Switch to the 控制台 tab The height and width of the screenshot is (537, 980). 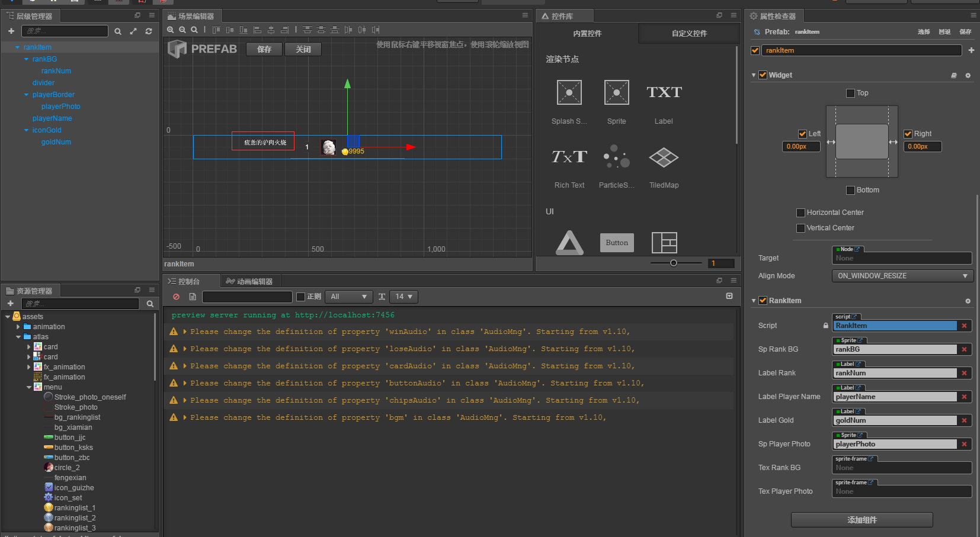point(184,281)
